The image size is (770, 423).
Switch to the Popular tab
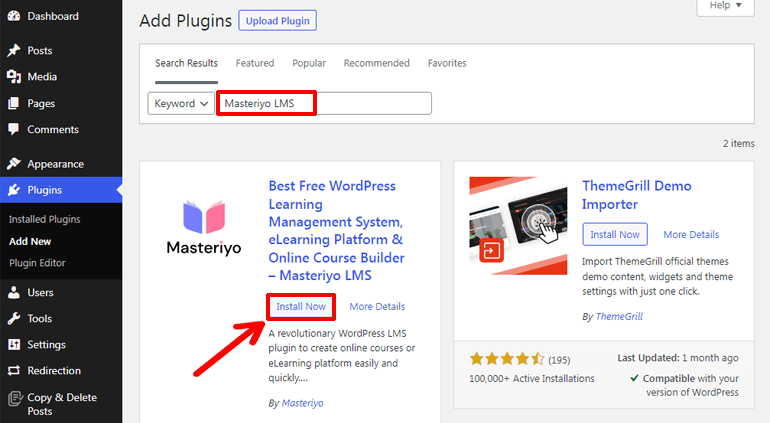coord(309,63)
